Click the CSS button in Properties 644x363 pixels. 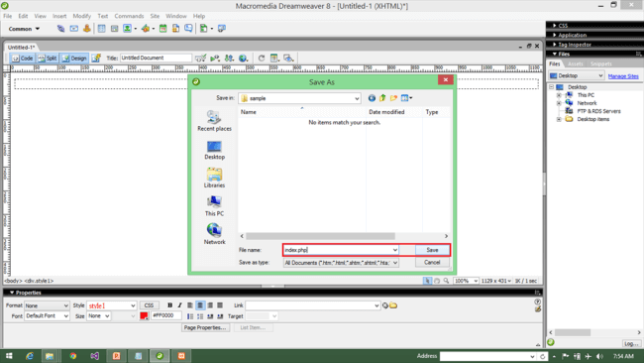(149, 305)
